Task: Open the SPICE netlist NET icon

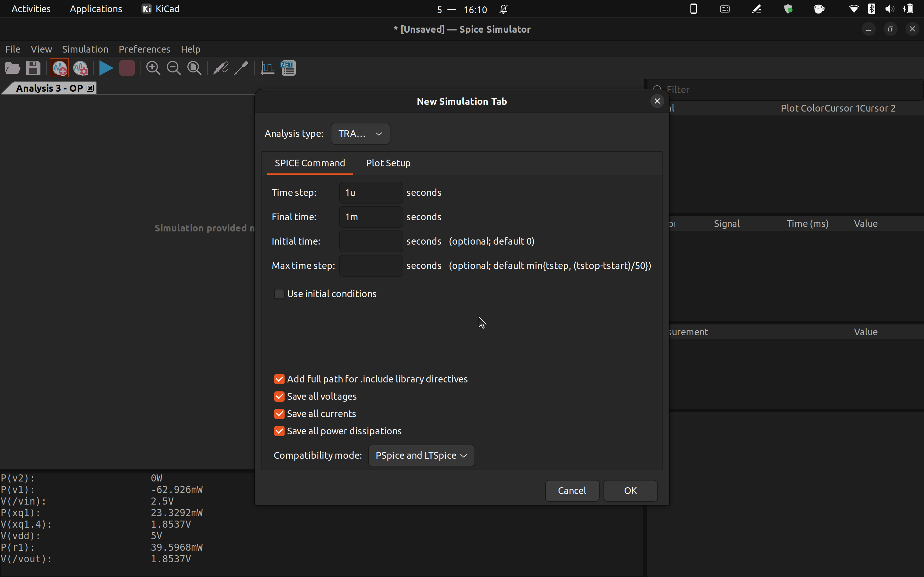Action: coord(288,68)
